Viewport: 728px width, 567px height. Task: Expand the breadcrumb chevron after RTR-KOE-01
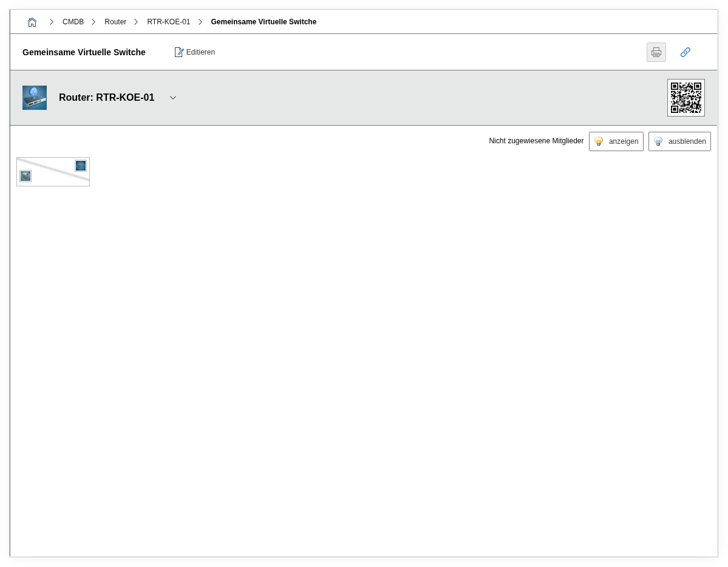(200, 22)
